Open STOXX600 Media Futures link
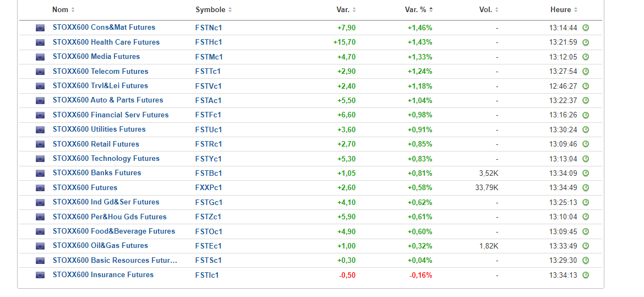Image resolution: width=644 pixels, height=297 pixels. [96, 57]
